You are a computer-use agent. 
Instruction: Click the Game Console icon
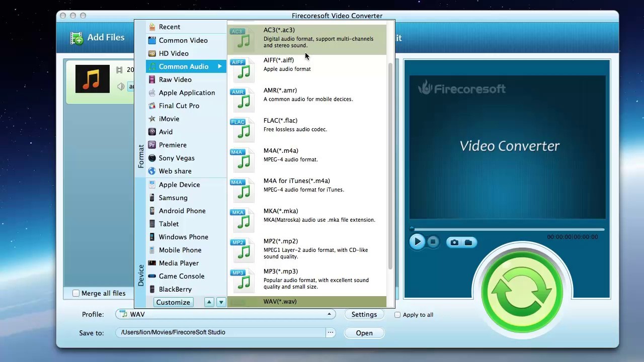[x=152, y=276]
